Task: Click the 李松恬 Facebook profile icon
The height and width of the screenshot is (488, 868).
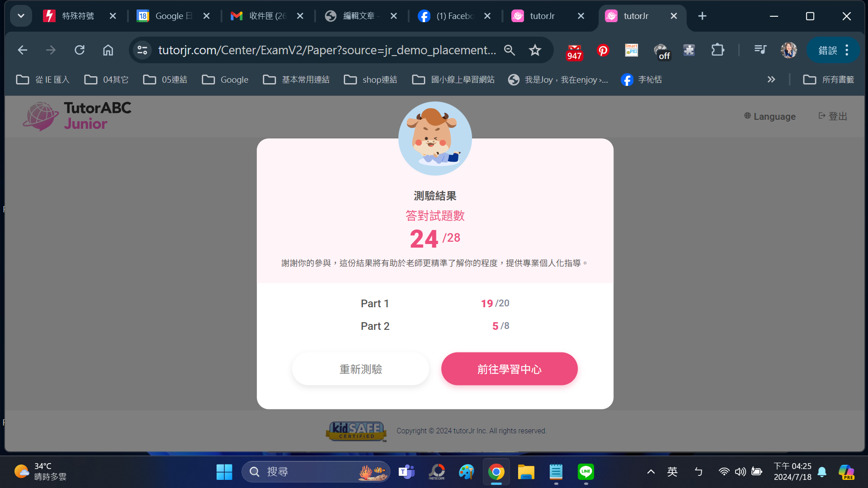Action: point(627,80)
